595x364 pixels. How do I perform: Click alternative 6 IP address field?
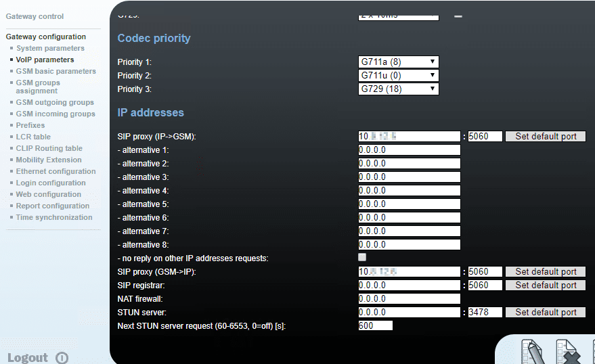point(409,217)
